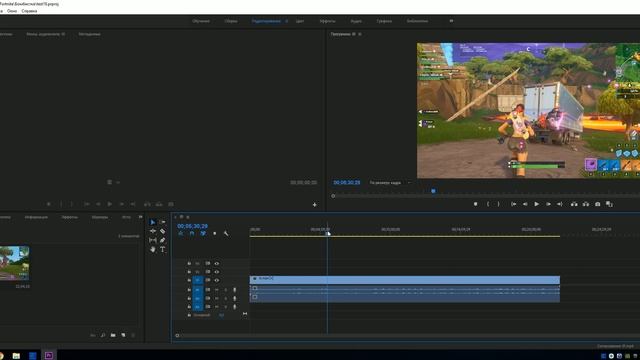The image size is (640, 360).
Task: Select the Type text tool
Action: pyautogui.click(x=162, y=249)
